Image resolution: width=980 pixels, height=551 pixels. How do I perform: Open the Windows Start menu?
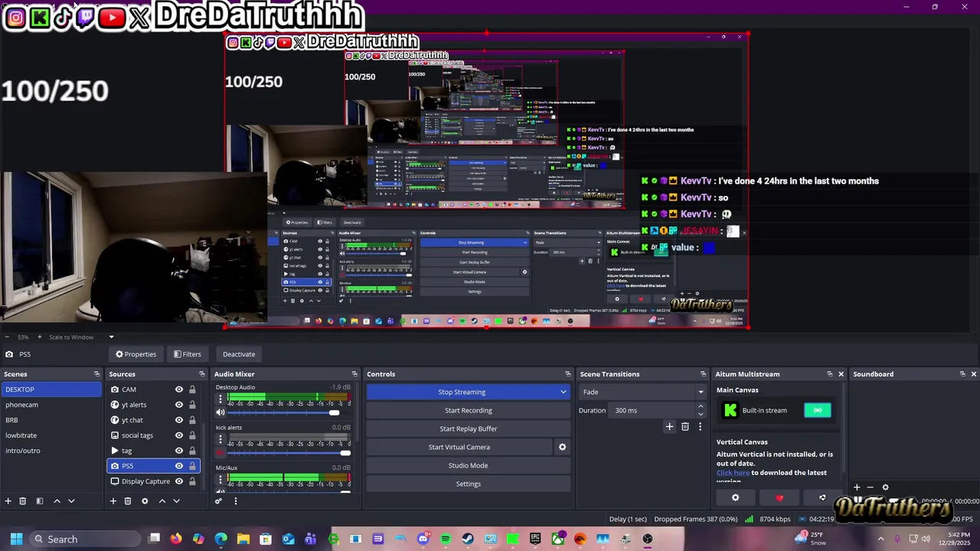[16, 539]
